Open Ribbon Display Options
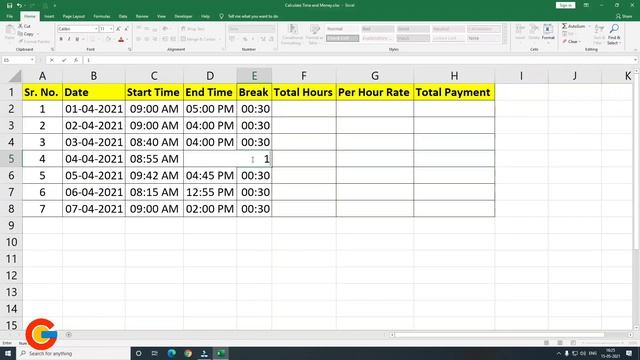This screenshot has height=360, width=640. 586,5
